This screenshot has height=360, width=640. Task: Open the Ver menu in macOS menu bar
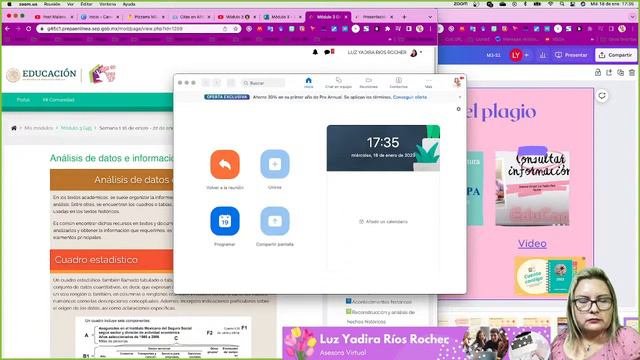(x=71, y=4)
